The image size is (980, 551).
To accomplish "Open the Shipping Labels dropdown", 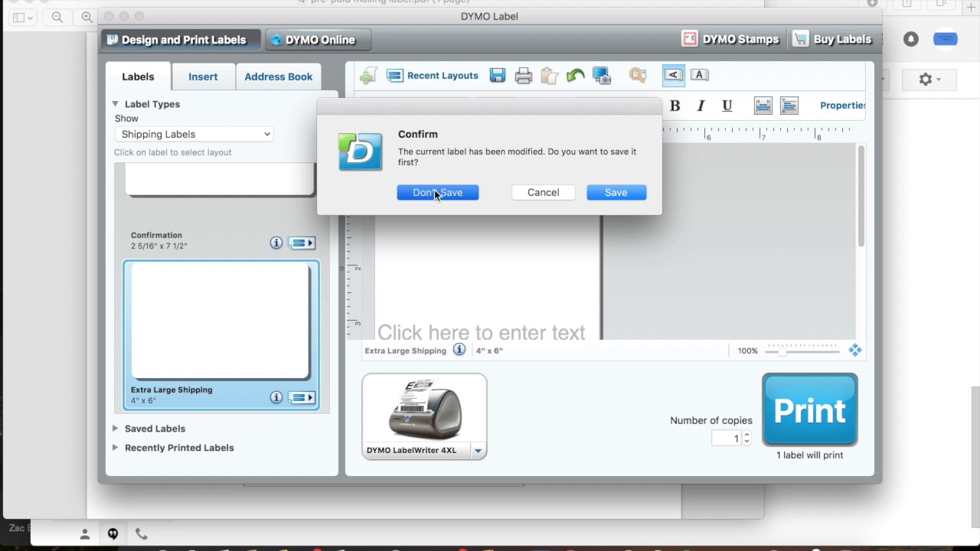I will coord(194,134).
